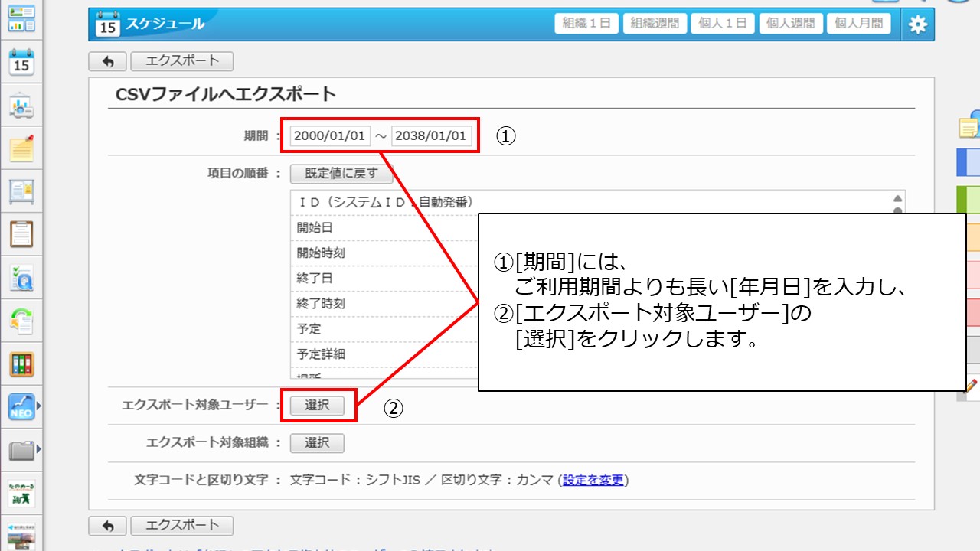Click the 既定値に戻す button
Viewport: 980px width, 551px height.
point(341,174)
